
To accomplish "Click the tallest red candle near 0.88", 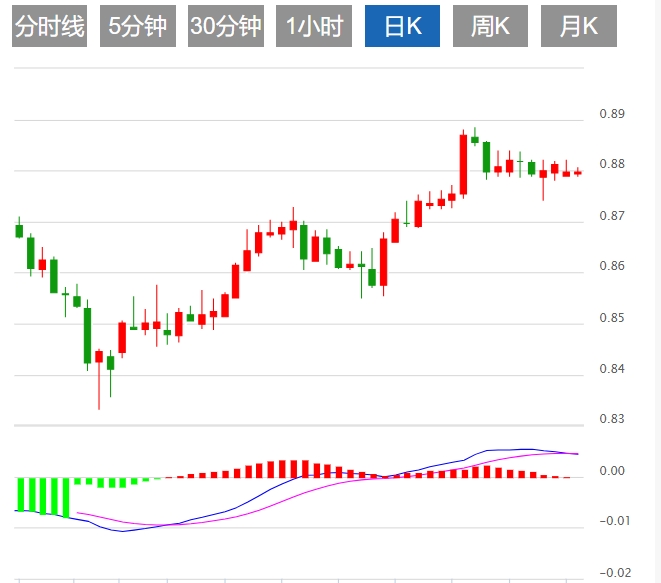I will point(463,164).
